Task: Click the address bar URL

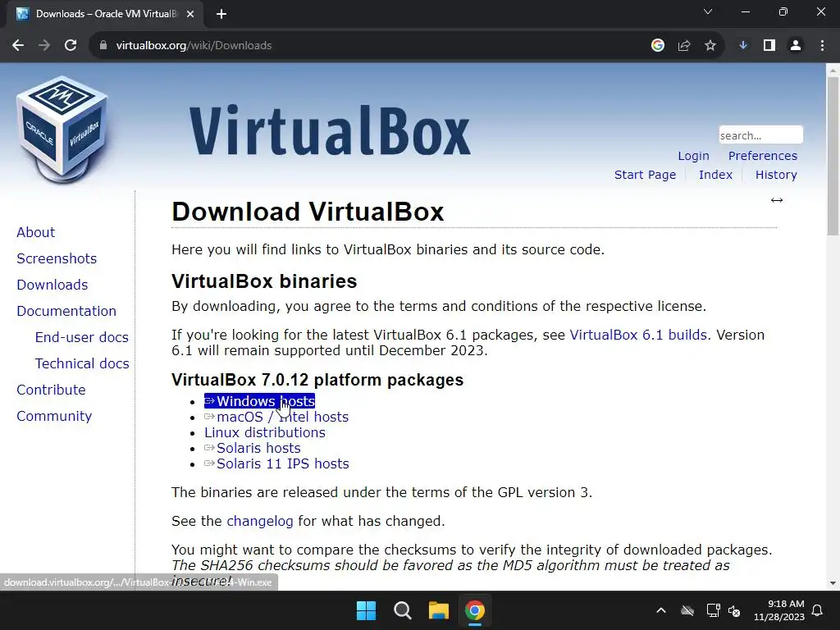Action: (194, 46)
